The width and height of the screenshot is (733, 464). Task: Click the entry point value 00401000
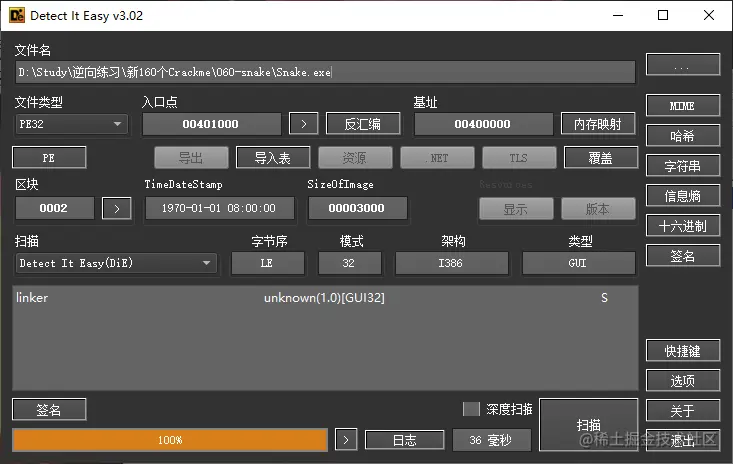211,124
